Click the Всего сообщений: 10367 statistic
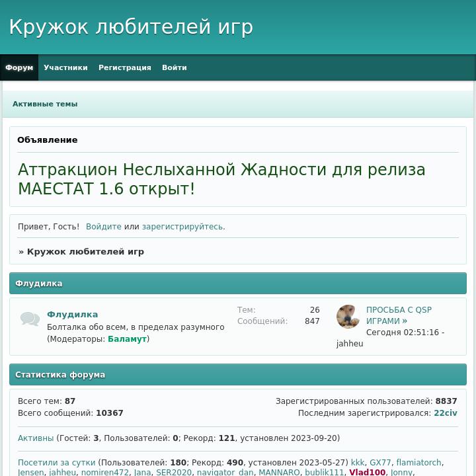This screenshot has width=476, height=476. [x=71, y=413]
